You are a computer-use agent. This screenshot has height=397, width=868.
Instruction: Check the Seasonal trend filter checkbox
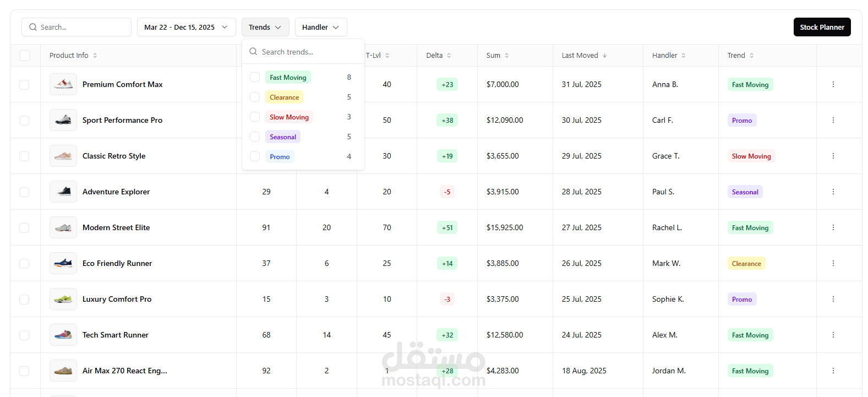coord(255,137)
